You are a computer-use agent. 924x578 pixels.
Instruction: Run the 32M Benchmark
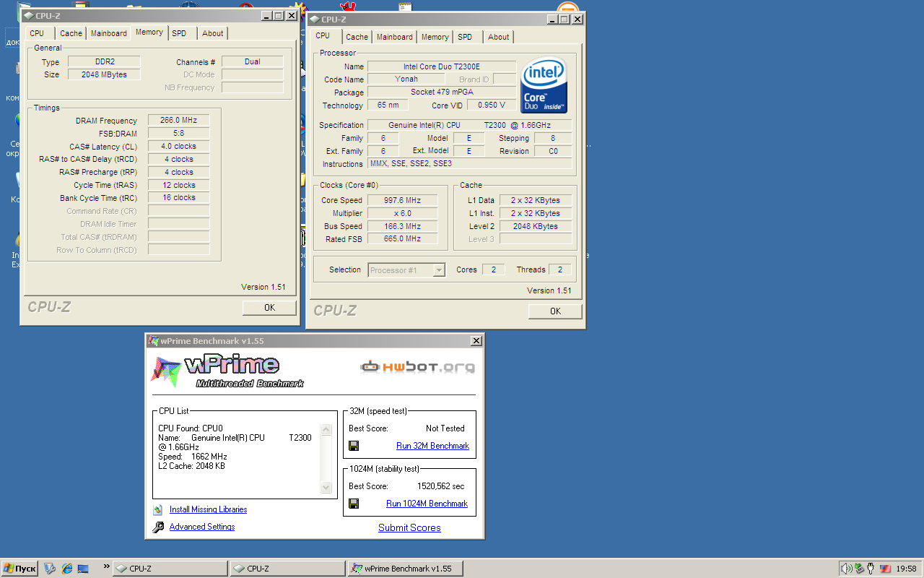(432, 446)
